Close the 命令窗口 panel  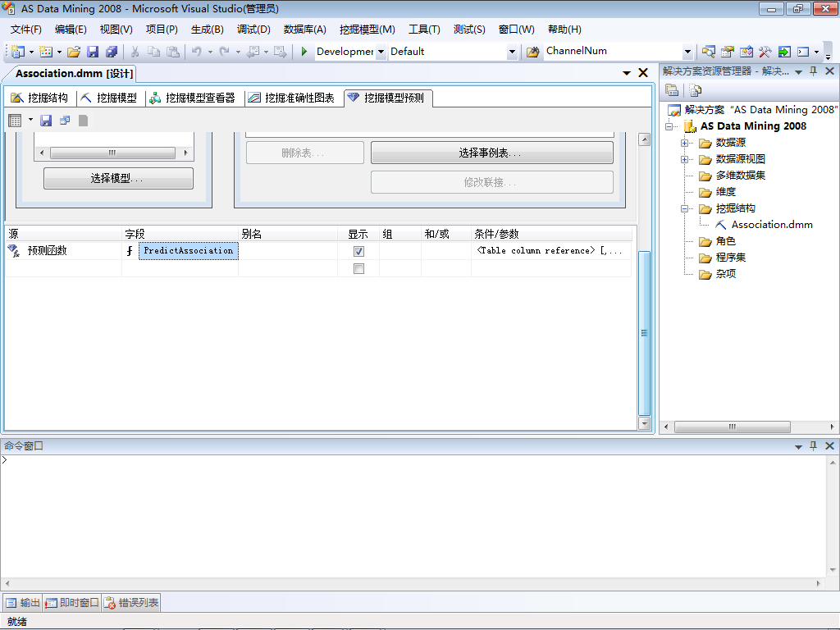click(830, 445)
